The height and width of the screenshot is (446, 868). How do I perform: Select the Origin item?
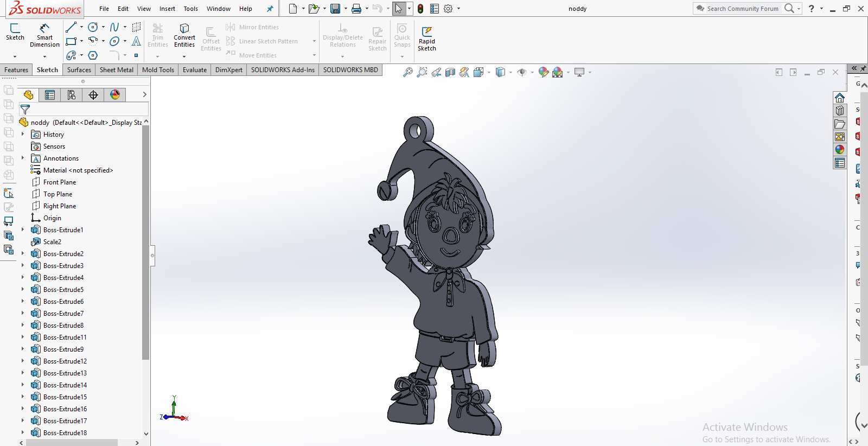(x=52, y=218)
